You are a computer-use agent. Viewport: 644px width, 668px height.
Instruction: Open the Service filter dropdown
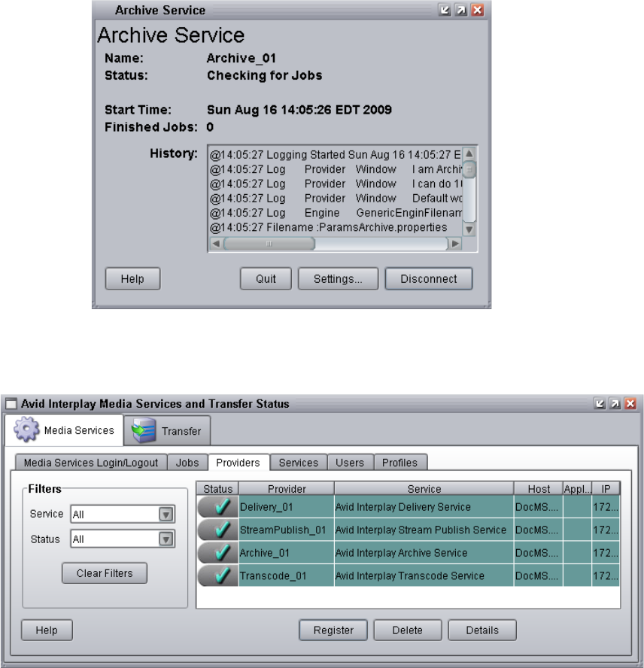coord(166,515)
